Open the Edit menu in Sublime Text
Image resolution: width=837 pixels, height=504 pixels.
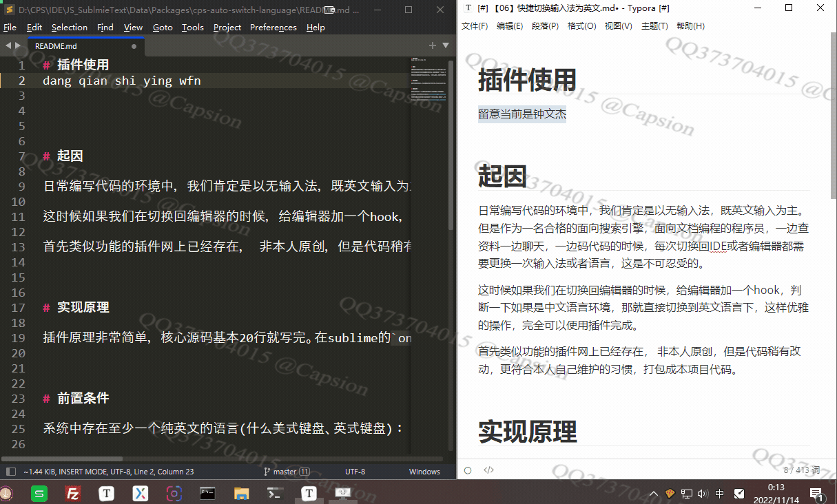[x=34, y=28]
